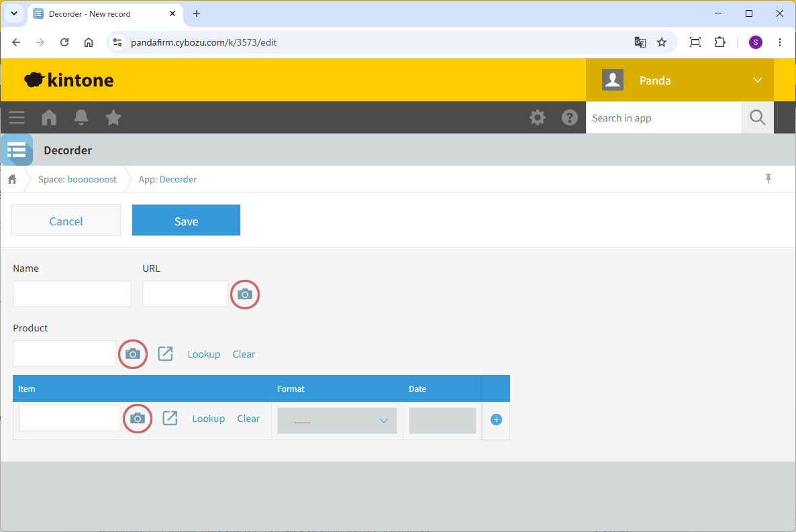Open the linked record icon next to Product
This screenshot has width=796, height=532.
point(166,354)
